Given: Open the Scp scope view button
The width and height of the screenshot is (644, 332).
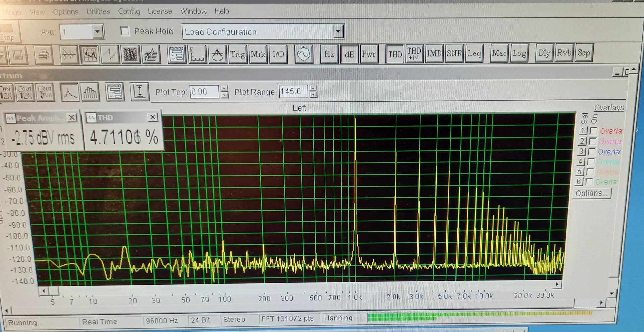Looking at the screenshot, I should [583, 53].
